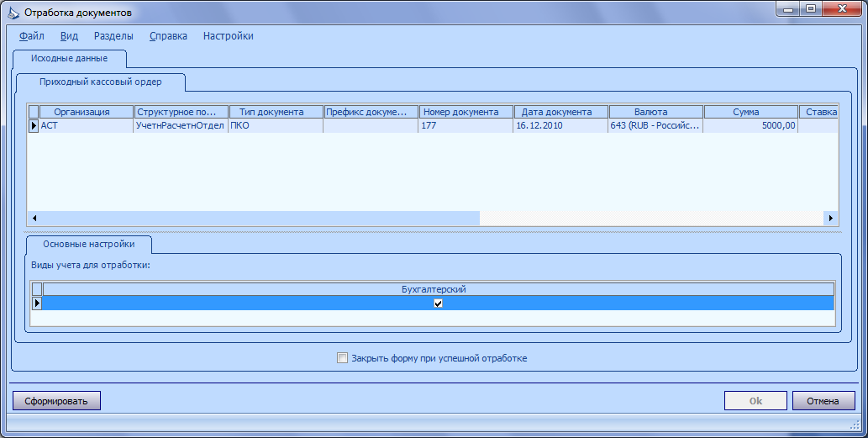Click the application icon in title bar
Image resolution: width=868 pixels, height=438 pixels.
tap(13, 12)
